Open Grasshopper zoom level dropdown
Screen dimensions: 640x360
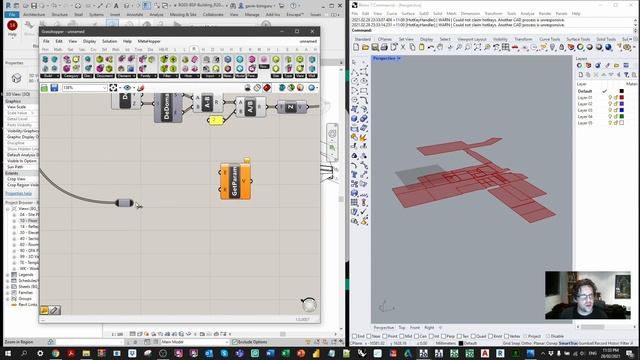click(x=104, y=88)
